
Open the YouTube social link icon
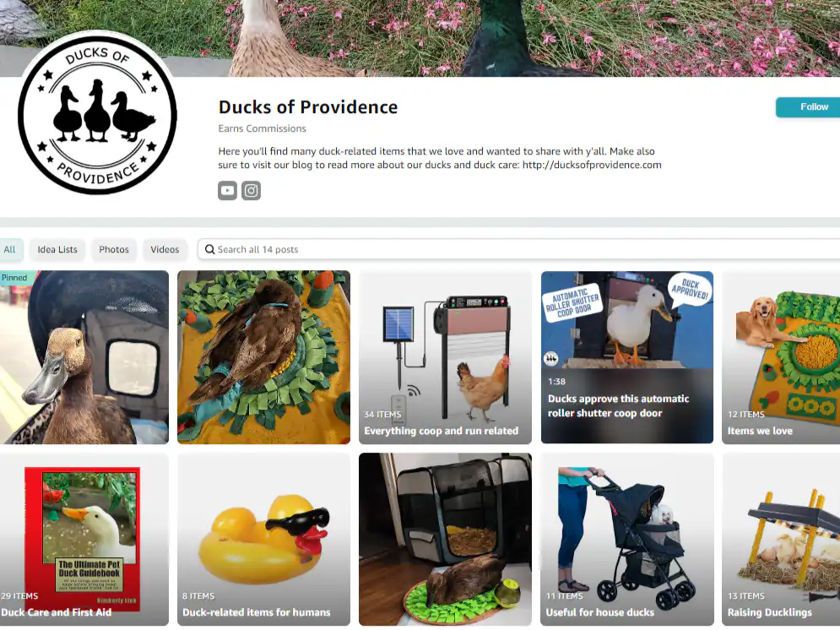point(227,190)
